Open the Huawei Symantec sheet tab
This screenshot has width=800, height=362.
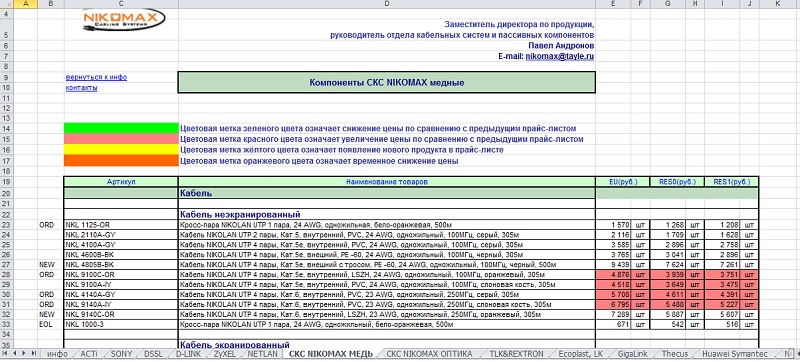pos(734,354)
